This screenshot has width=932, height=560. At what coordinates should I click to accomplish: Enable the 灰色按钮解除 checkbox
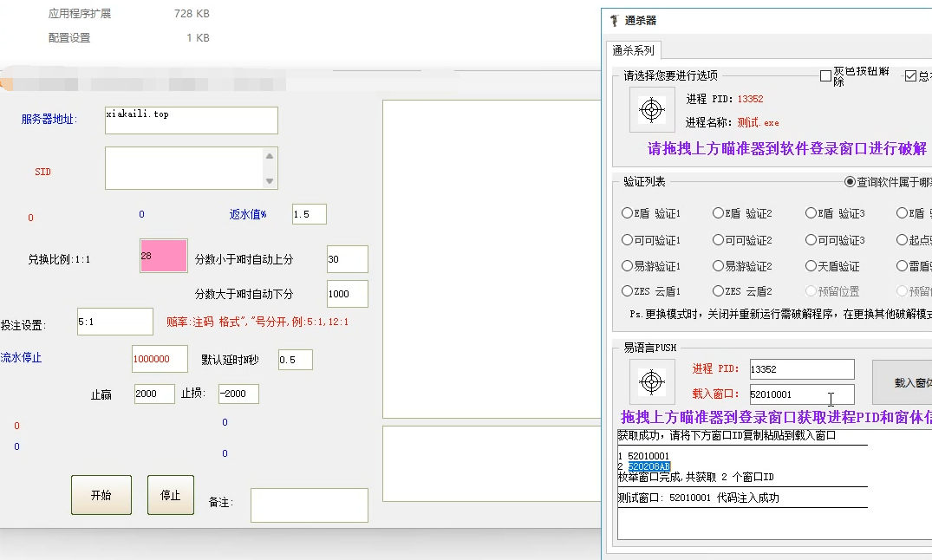(x=825, y=76)
